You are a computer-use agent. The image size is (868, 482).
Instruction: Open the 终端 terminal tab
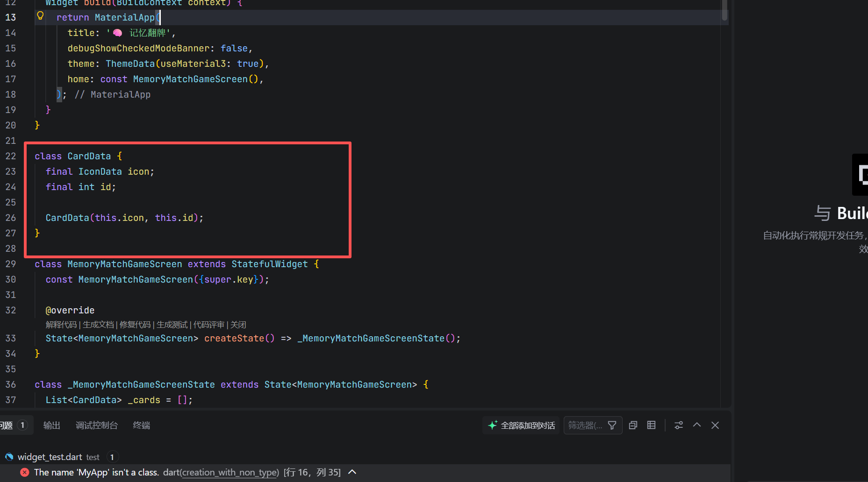142,425
